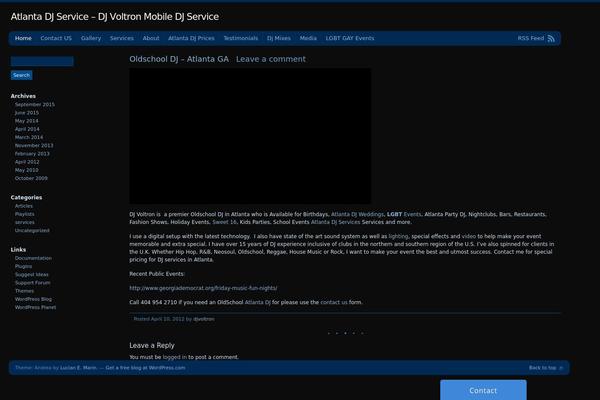Screen dimensions: 600x400
Task: Open the Plugins link
Action: click(x=23, y=266)
